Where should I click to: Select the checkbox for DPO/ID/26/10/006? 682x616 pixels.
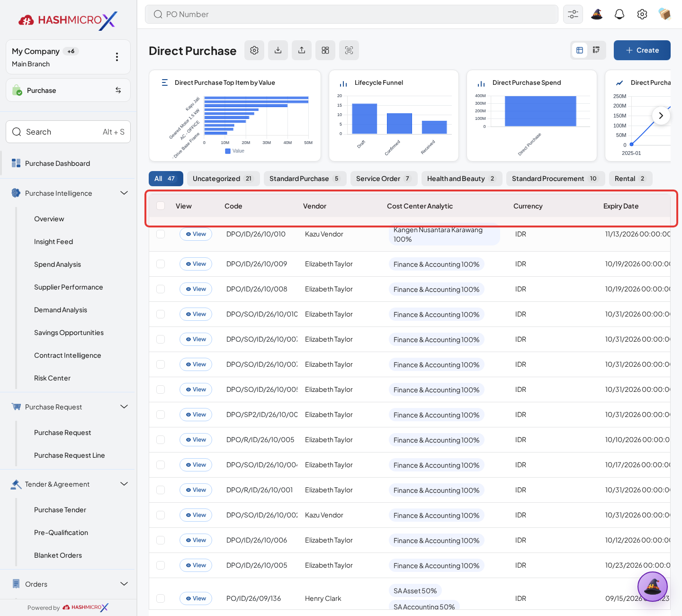pyautogui.click(x=161, y=540)
